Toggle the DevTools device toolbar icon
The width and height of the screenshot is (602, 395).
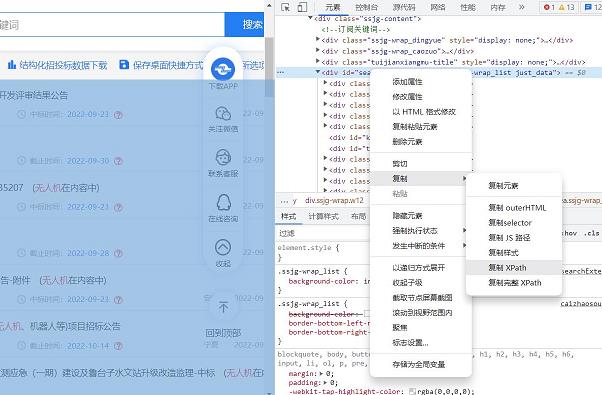[x=303, y=7]
